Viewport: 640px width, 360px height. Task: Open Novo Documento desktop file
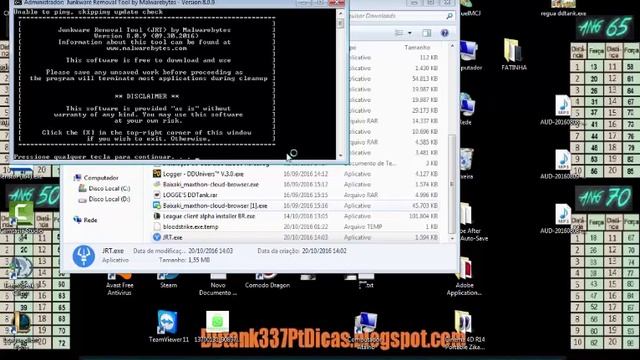pyautogui.click(x=218, y=284)
